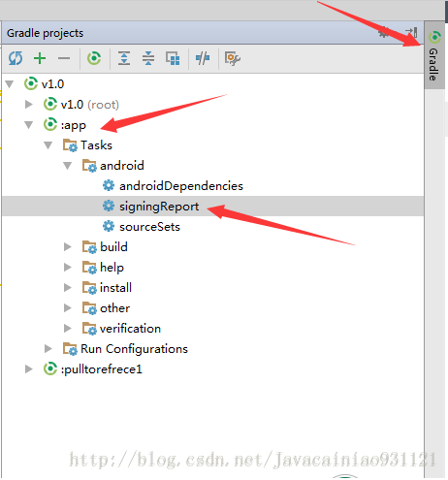Select the install folder label

pyautogui.click(x=115, y=288)
